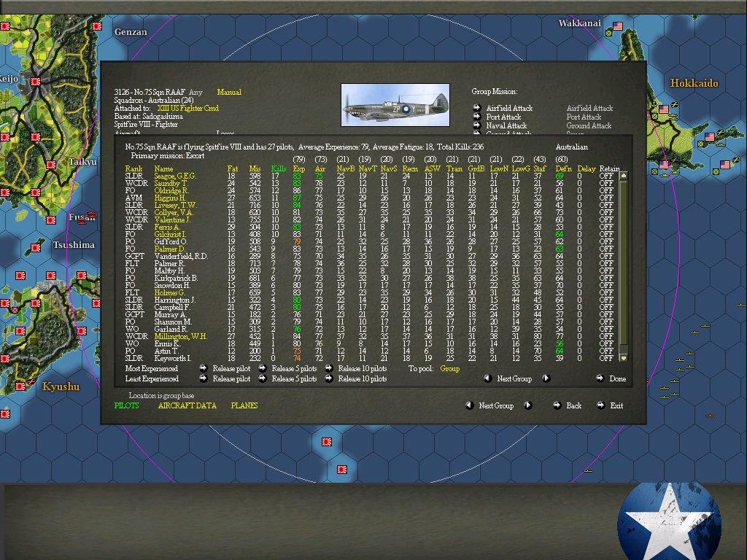Select the Airfield Attack mission arrow
The width and height of the screenshot is (747, 560).
coord(476,108)
